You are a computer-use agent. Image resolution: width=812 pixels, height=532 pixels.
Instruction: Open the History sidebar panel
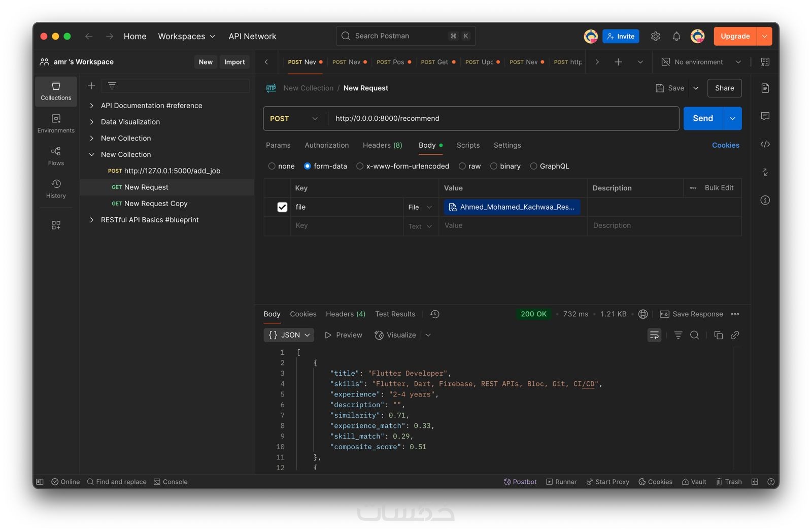click(x=56, y=189)
